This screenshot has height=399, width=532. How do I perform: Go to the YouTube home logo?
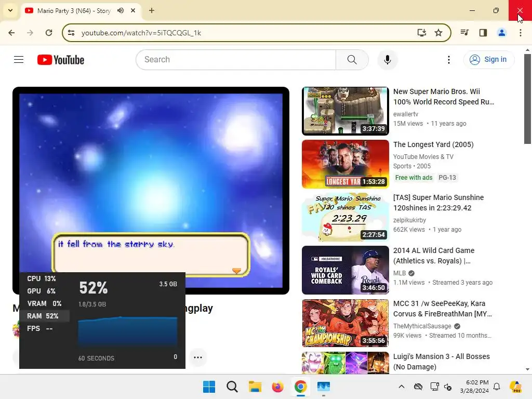(61, 60)
